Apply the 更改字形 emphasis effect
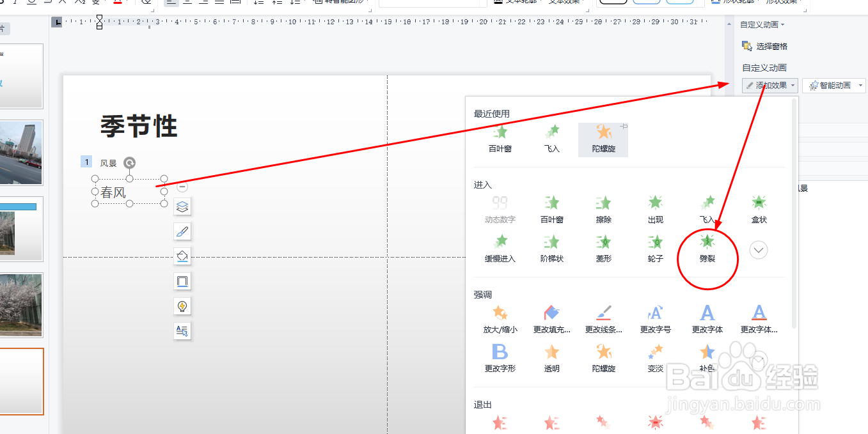The height and width of the screenshot is (434, 868). [500, 359]
